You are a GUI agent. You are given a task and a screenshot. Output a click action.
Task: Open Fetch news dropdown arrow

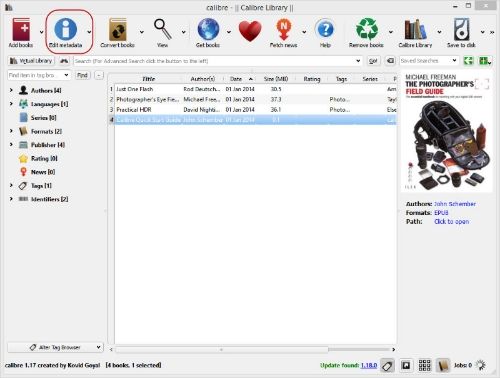(x=304, y=32)
